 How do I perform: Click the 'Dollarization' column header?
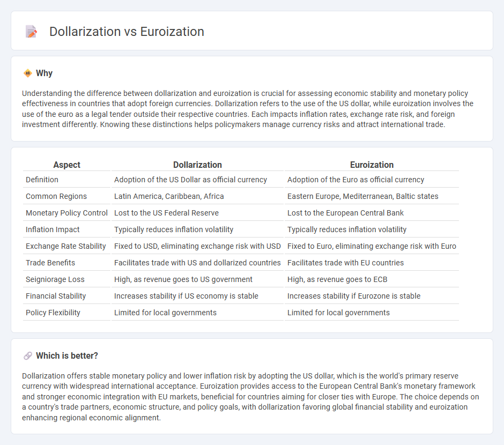197,165
